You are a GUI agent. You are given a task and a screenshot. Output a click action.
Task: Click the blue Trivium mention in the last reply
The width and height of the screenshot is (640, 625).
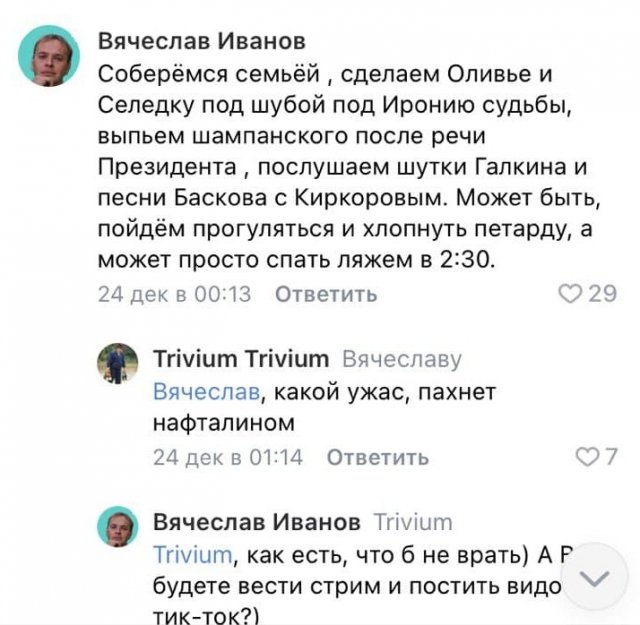point(192,555)
